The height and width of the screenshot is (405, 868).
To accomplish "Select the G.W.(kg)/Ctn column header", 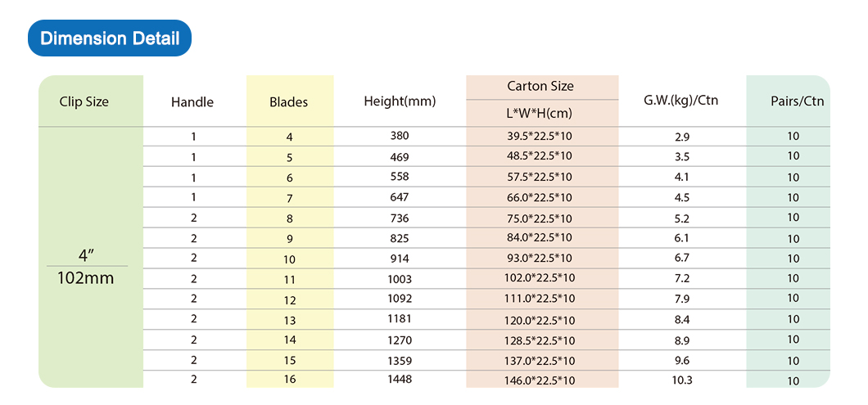I will point(681,101).
